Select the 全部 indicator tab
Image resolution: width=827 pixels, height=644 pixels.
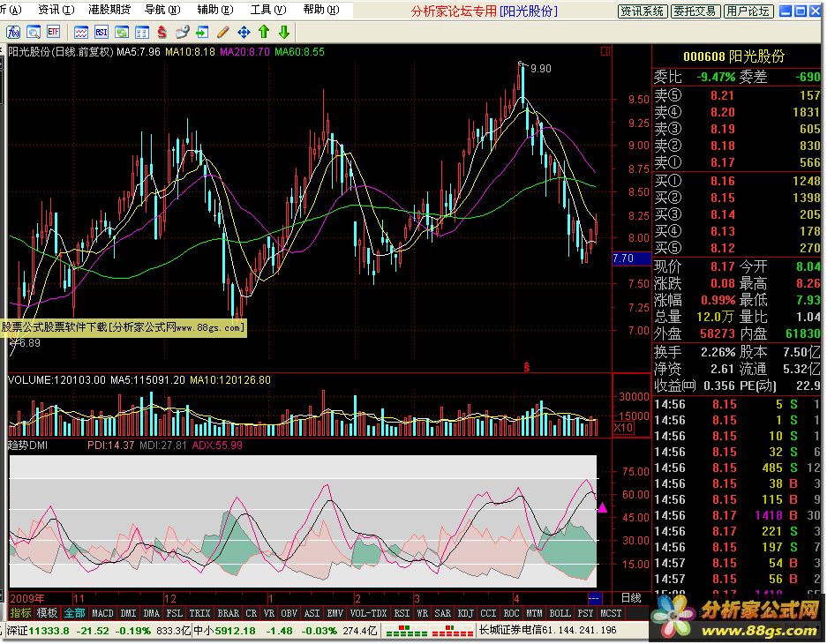click(x=74, y=613)
